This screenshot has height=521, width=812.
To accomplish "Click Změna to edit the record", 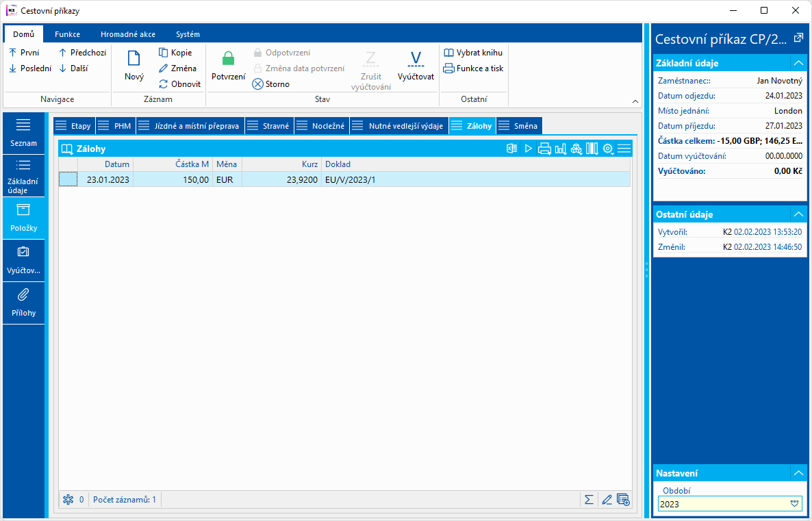I will pyautogui.click(x=177, y=68).
